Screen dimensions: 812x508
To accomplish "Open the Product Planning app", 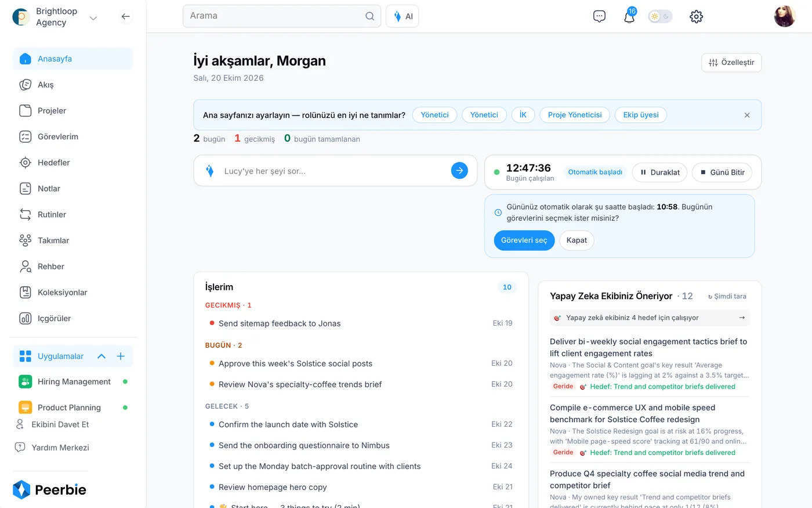I will pos(73,408).
